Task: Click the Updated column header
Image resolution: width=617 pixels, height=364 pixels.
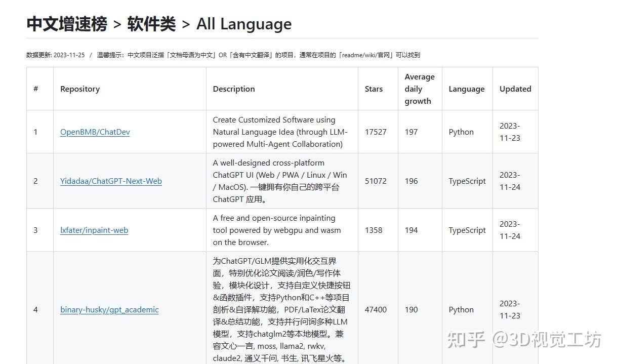Action: point(515,89)
